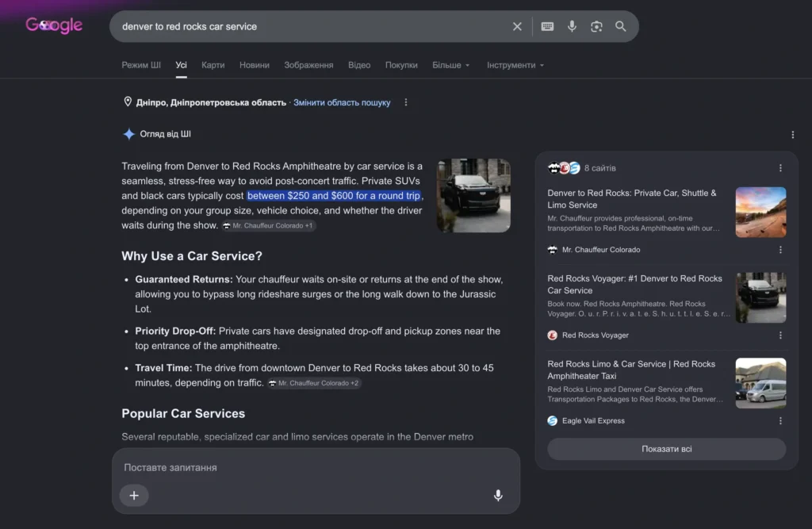Image resolution: width=812 pixels, height=529 pixels.
Task: Click Guaranteed Returns bullet label
Action: point(183,279)
